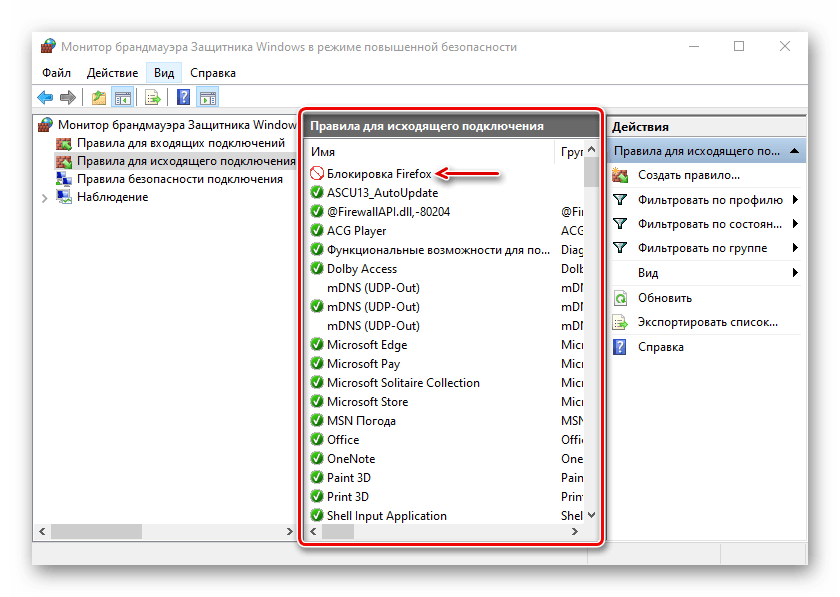Screen dimensions: 840x597
Task: Open the Действие menu
Action: [x=112, y=72]
